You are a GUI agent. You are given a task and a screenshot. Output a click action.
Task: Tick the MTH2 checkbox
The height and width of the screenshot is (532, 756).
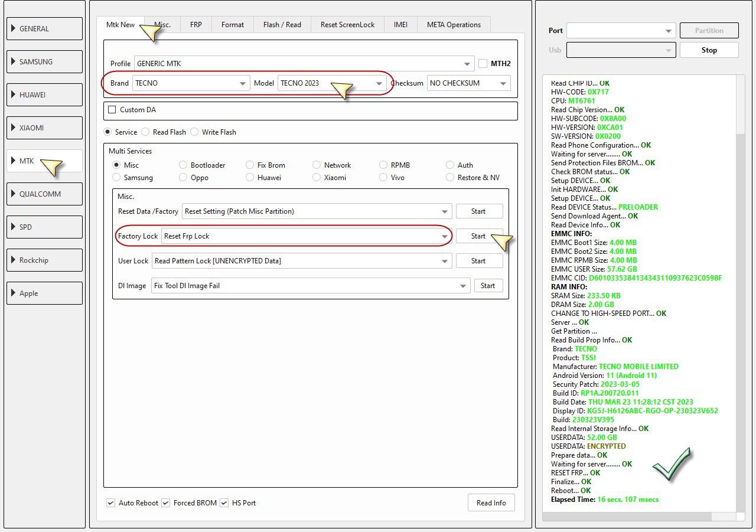coord(483,64)
